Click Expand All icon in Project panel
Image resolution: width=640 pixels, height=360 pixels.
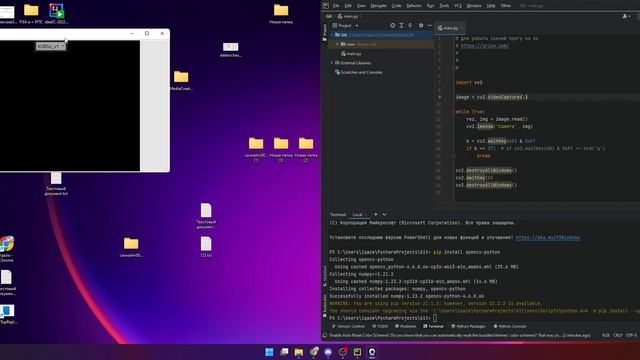click(401, 25)
